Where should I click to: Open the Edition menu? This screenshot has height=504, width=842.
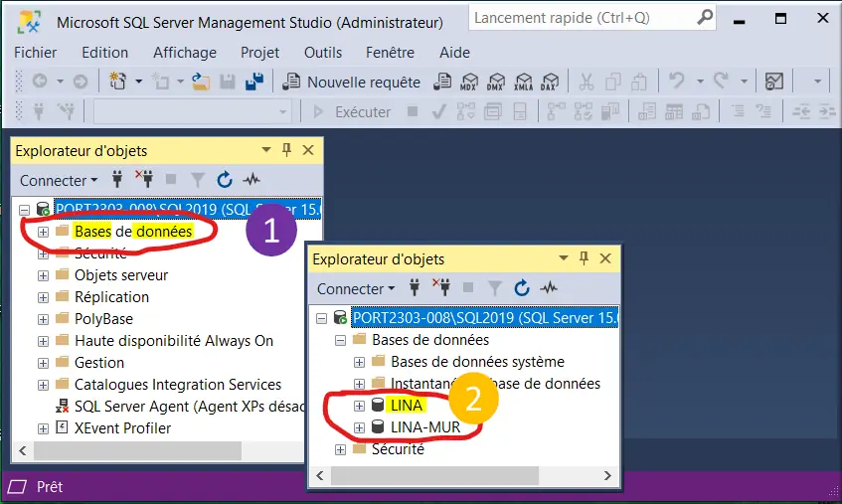point(104,52)
